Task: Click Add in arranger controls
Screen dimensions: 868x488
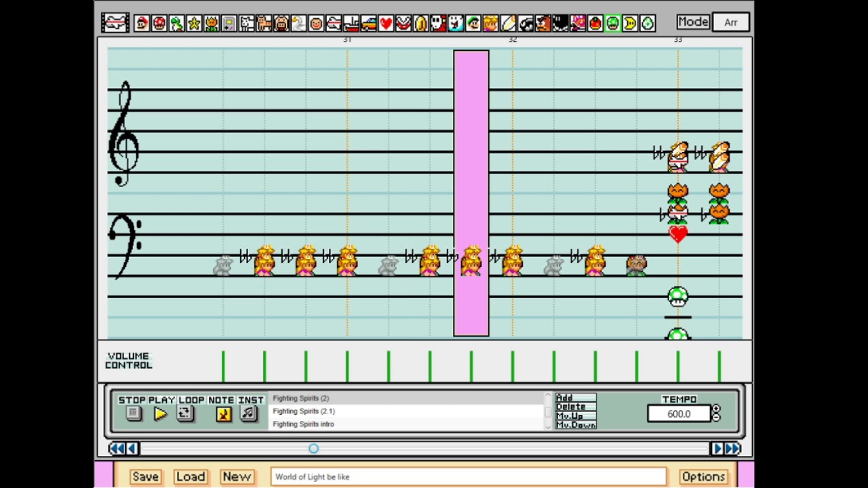Action: (x=575, y=398)
